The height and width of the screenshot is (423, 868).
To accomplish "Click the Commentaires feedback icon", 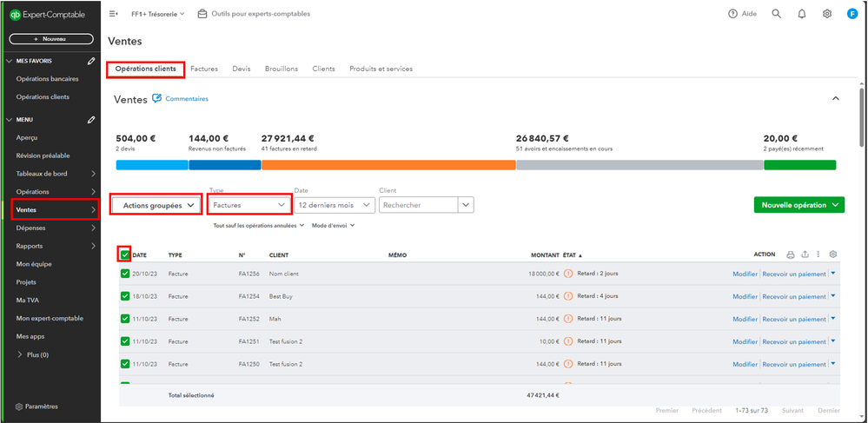I will [156, 98].
